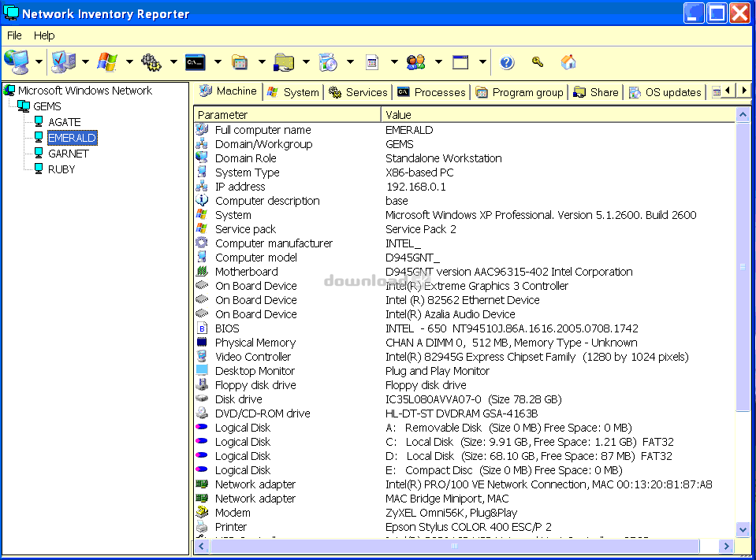Screen dimensions: 756x560
Task: Select the GARNET computer in the tree
Action: tap(69, 154)
